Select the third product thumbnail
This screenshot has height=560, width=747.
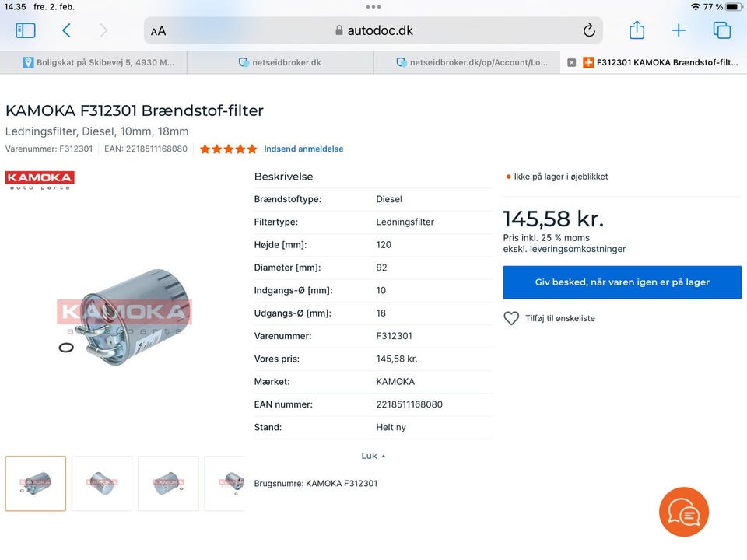[x=168, y=483]
